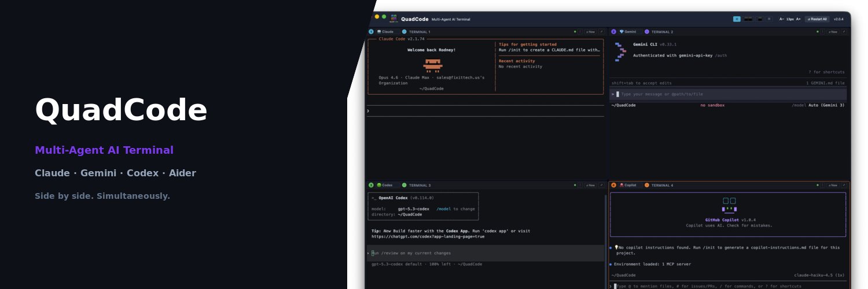Click the New button in Terminal 4
The width and height of the screenshot is (868, 289).
click(x=833, y=185)
